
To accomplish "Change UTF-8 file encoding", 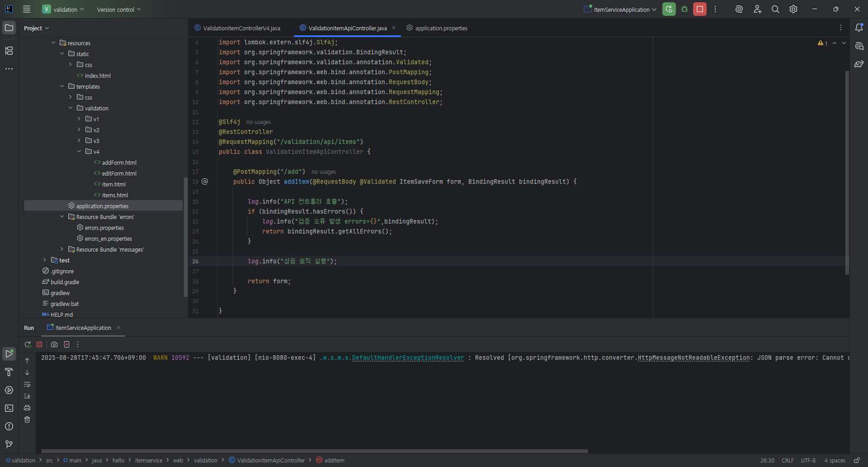I will pyautogui.click(x=808, y=460).
